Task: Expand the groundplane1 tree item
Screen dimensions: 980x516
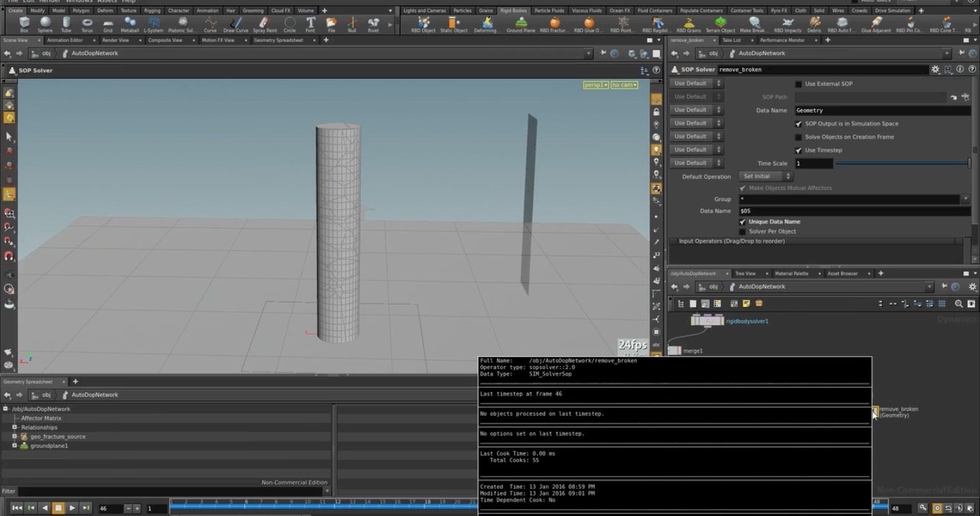Action: [x=14, y=446]
